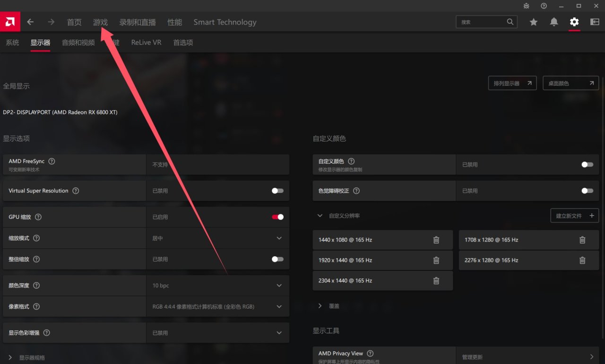Image resolution: width=605 pixels, height=364 pixels.
Task: Click 建立新文件 to add a resolution
Action: tap(575, 216)
